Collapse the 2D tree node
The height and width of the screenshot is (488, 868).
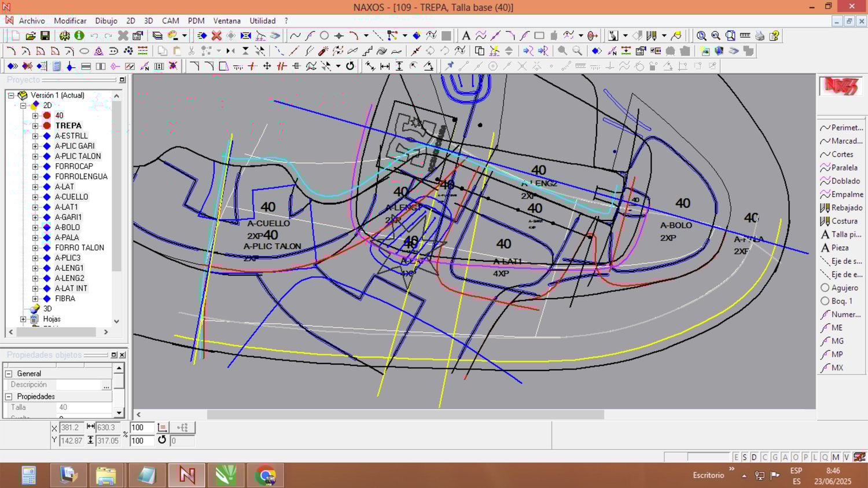click(x=23, y=105)
